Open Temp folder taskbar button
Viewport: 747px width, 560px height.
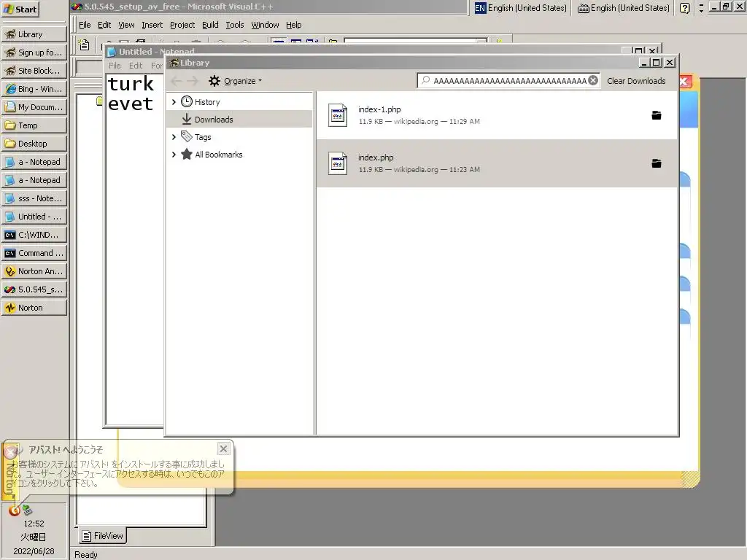pos(34,125)
